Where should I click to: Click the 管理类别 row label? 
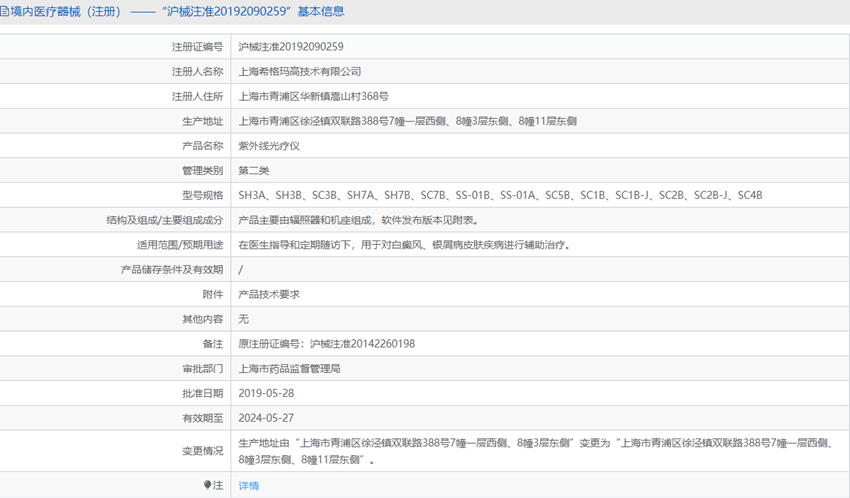click(202, 171)
